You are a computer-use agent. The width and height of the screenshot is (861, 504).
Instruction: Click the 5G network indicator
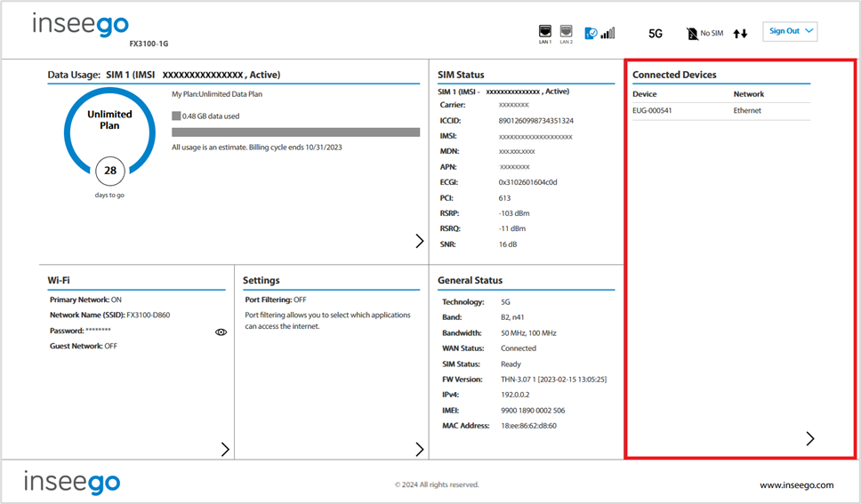(655, 34)
